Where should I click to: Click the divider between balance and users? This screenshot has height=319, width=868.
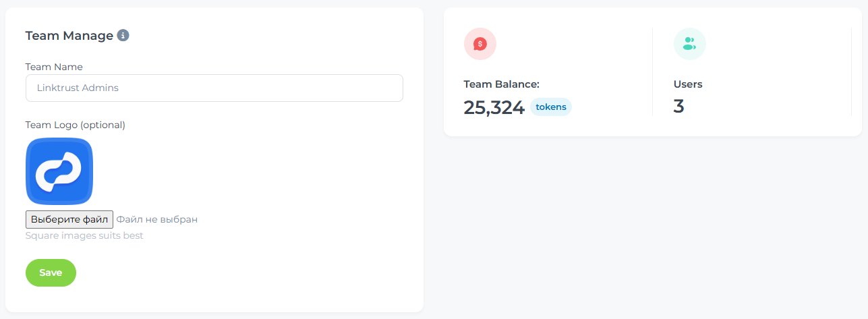tap(653, 71)
